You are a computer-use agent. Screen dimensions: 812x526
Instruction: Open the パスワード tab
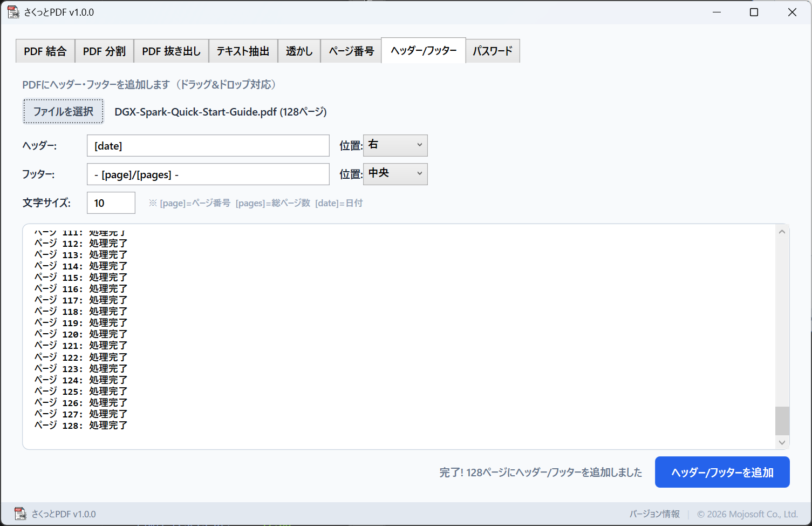(x=492, y=51)
